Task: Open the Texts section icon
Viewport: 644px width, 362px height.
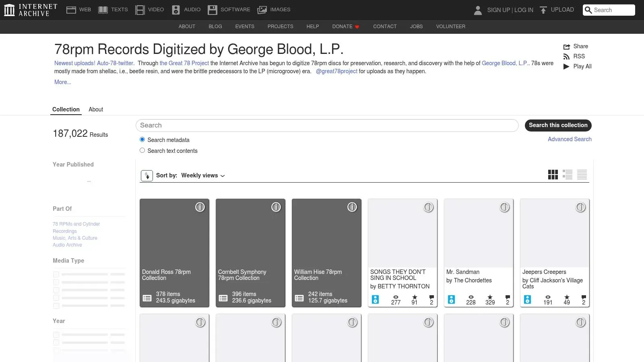Action: [x=103, y=10]
